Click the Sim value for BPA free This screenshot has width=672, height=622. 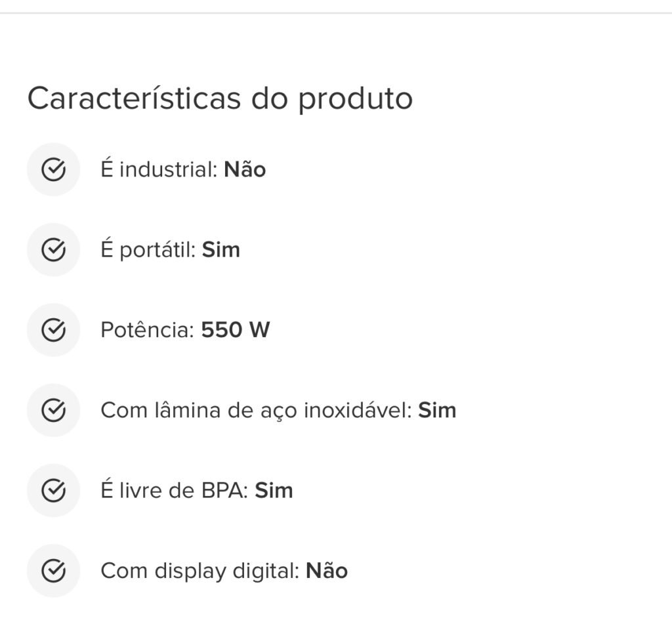(x=274, y=491)
